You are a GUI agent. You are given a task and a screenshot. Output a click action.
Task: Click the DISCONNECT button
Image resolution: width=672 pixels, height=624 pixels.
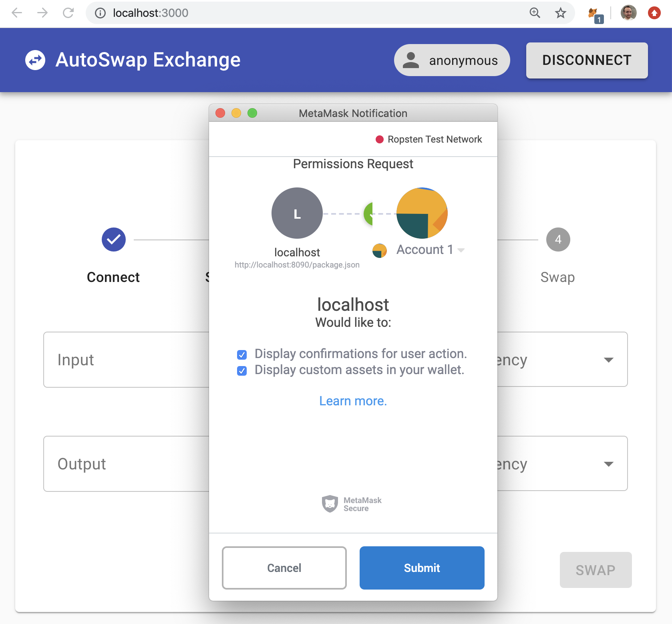tap(587, 60)
